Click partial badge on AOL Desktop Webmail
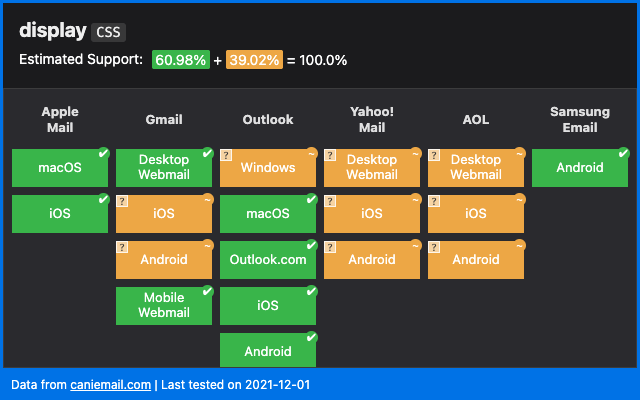The height and width of the screenshot is (400, 640). point(520,153)
